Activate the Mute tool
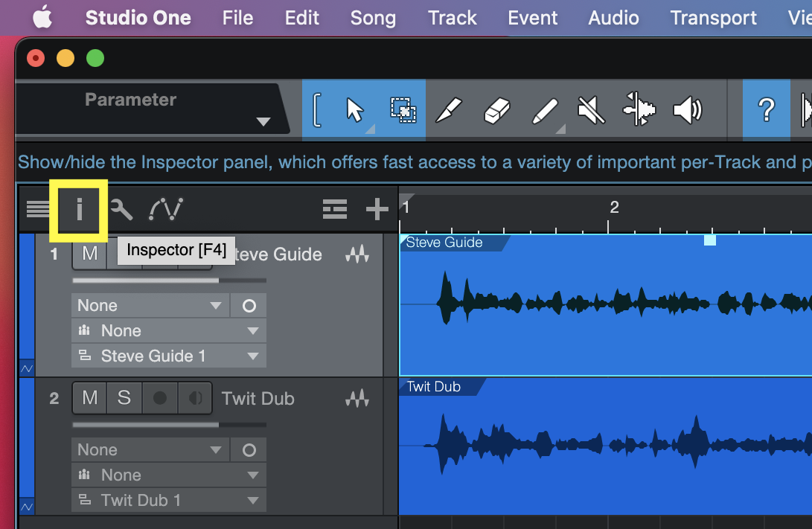812x529 pixels. [x=592, y=111]
